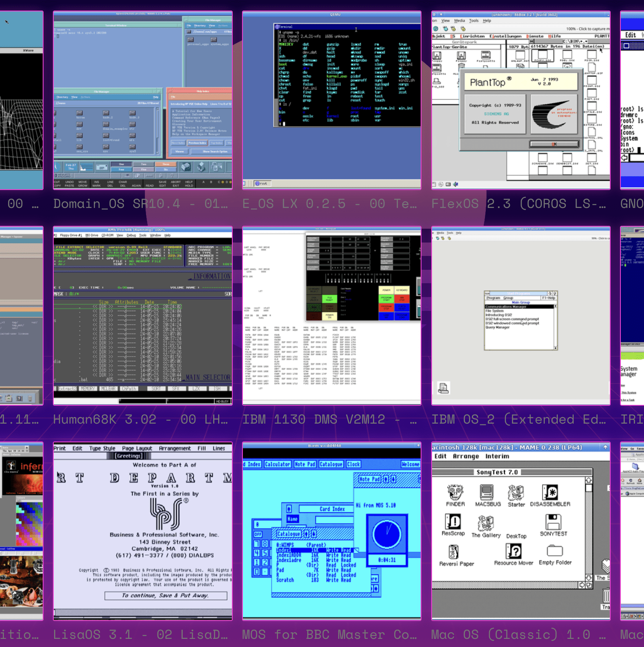This screenshot has height=647, width=644.
Task: Click the ChPath button in Human68K bottom bar
Action: click(129, 389)
